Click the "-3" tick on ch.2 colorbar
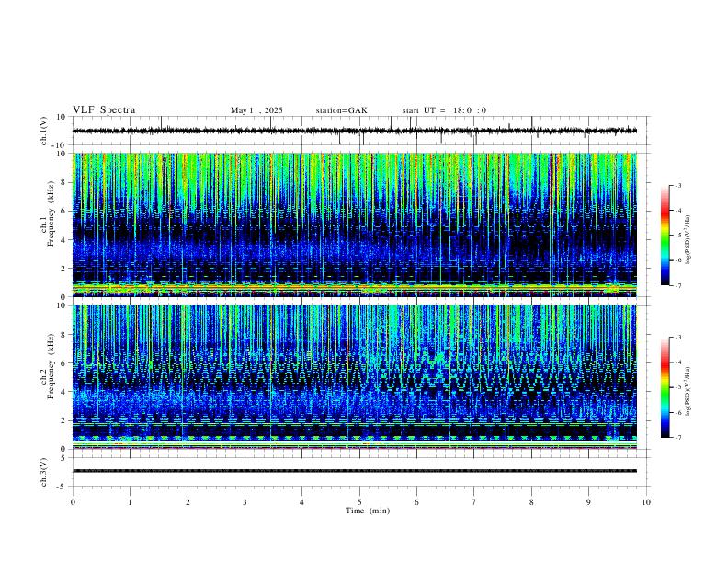The width and height of the screenshot is (728, 563). click(677, 338)
